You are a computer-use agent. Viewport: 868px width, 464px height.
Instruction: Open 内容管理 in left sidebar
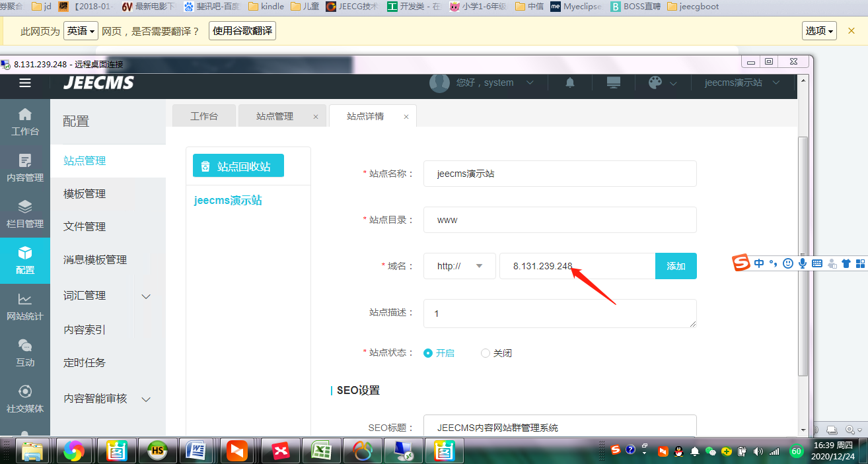(x=25, y=168)
